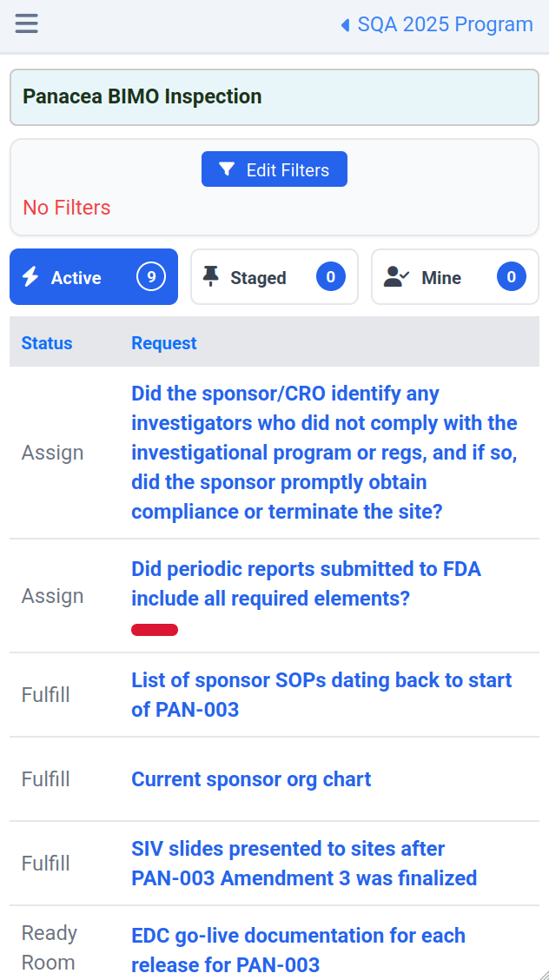Open the Current sponsor org chart request
Screen dimensions: 549x980
[251, 779]
